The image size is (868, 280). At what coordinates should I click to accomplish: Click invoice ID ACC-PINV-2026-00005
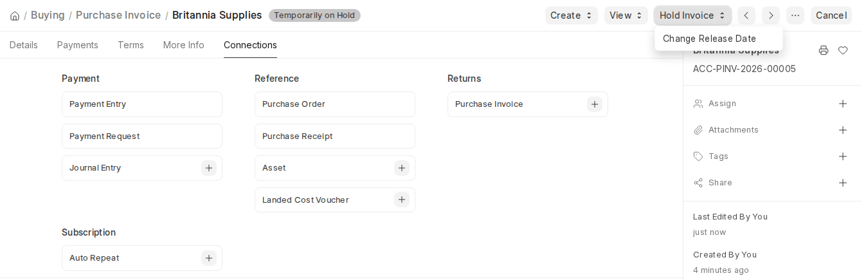745,69
